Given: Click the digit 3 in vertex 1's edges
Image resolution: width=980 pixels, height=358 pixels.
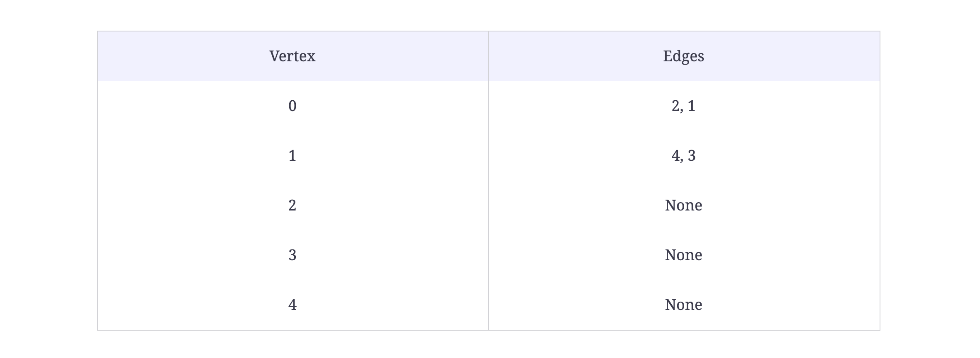Looking at the screenshot, I should tap(692, 156).
